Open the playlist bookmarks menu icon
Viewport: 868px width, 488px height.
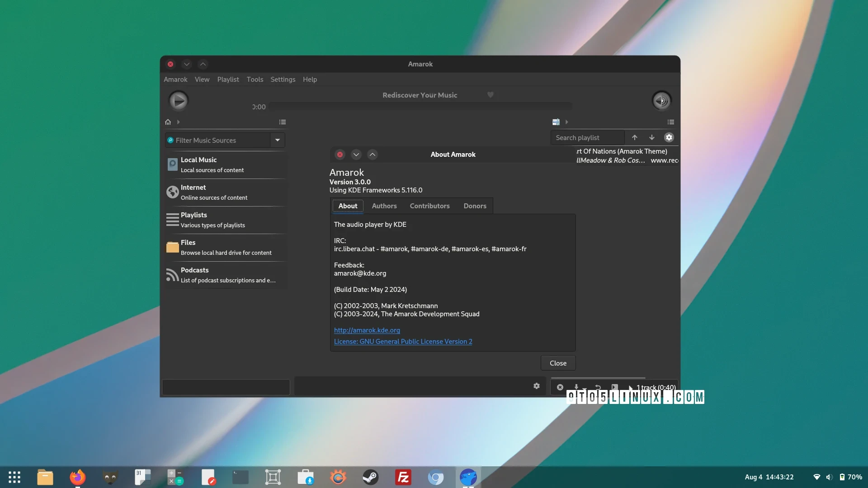click(x=671, y=122)
